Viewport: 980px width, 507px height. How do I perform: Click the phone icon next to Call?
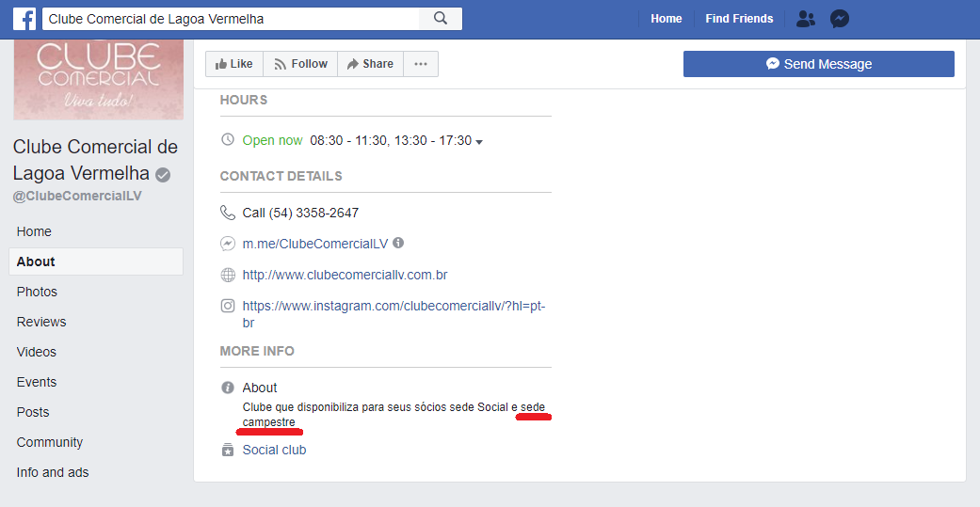(228, 213)
